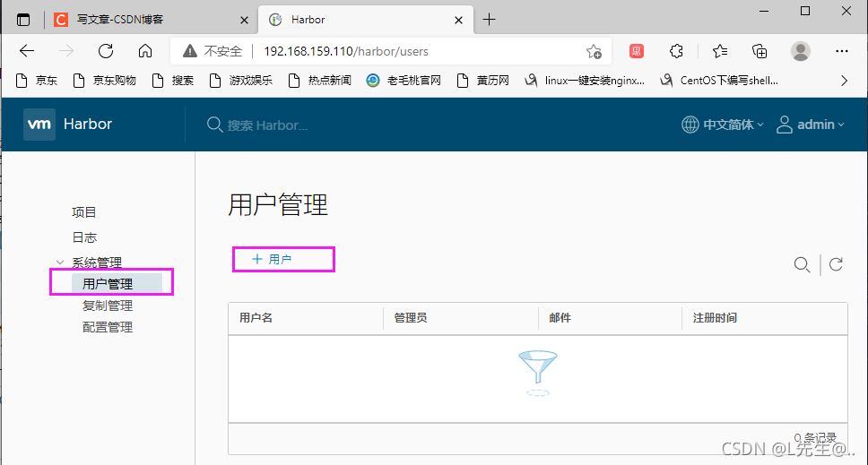The height and width of the screenshot is (465, 868).
Task: Click the + 用户 add button
Action: click(272, 259)
